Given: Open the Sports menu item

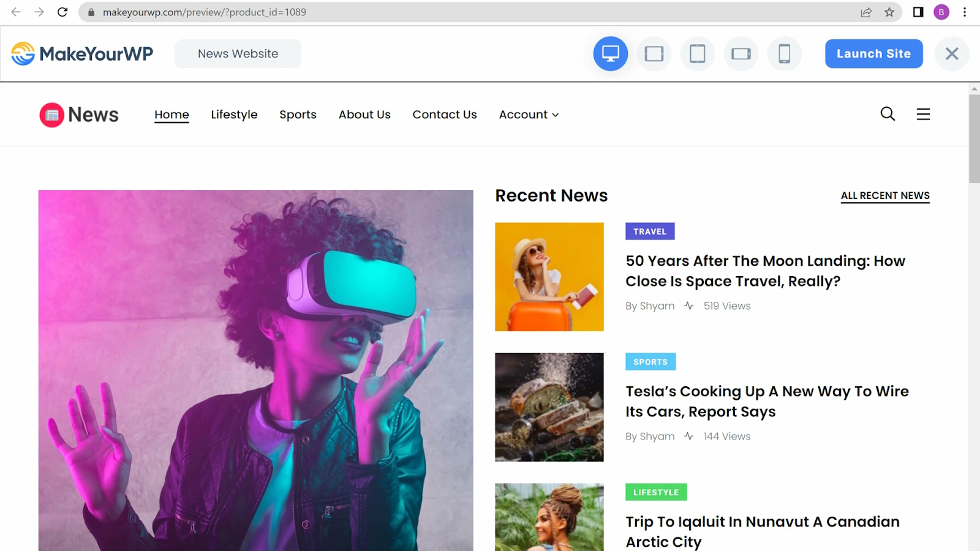Looking at the screenshot, I should click(x=298, y=114).
